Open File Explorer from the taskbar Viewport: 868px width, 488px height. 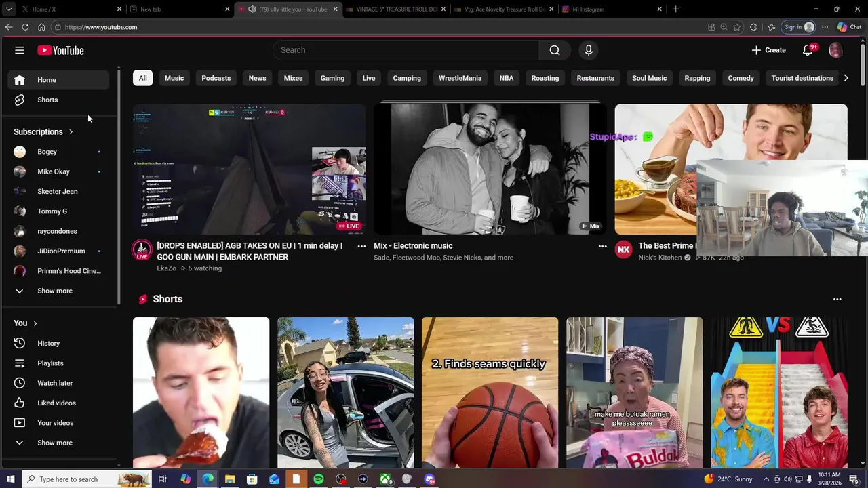pyautogui.click(x=230, y=479)
